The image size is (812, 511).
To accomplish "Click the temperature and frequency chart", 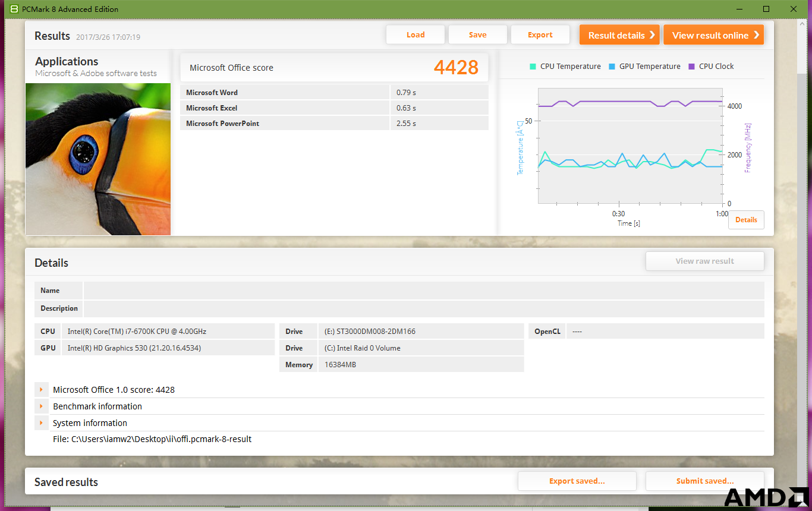I will pos(631,146).
